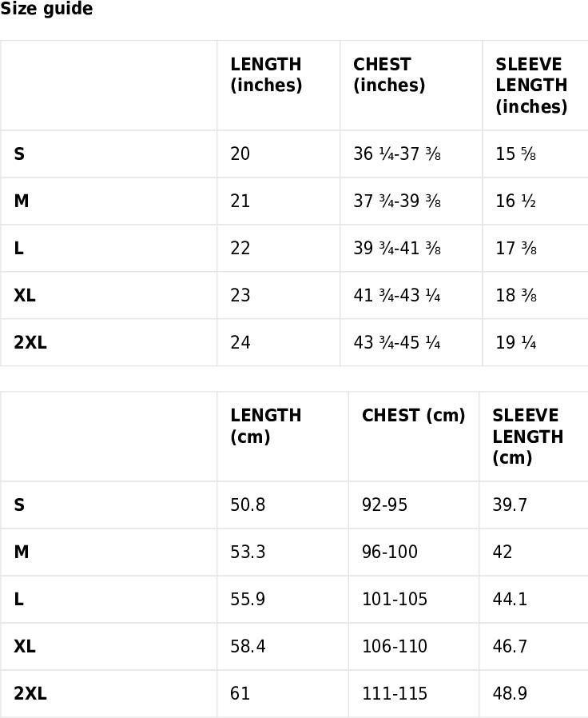
Task: Click the L row label in cm table
Action: tap(18, 600)
